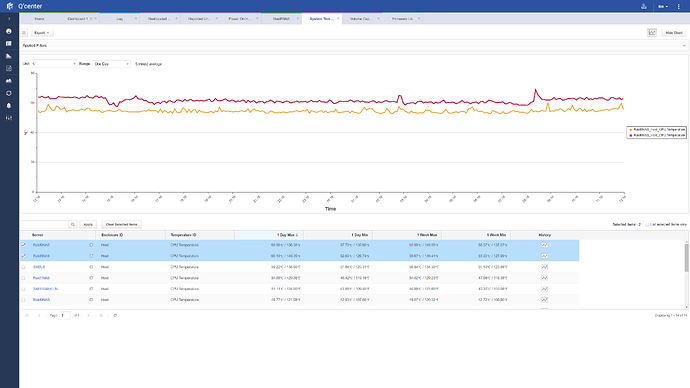Go to the first page using pagination icon

27,315
